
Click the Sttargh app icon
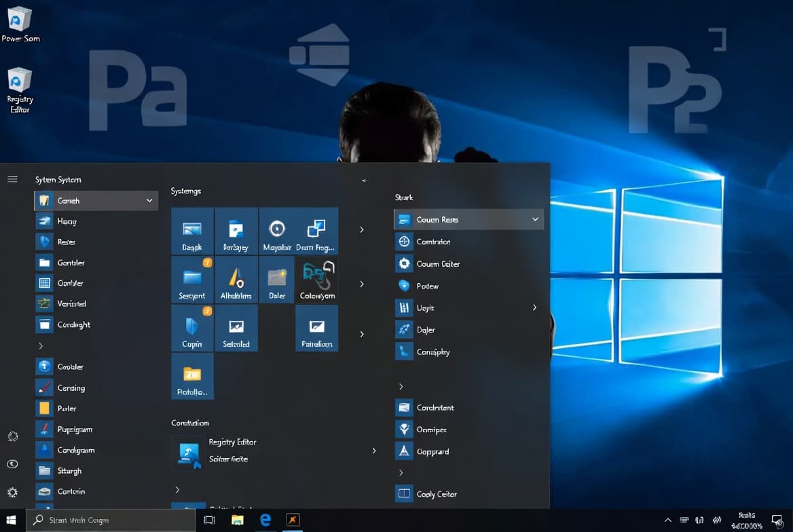[x=45, y=471]
